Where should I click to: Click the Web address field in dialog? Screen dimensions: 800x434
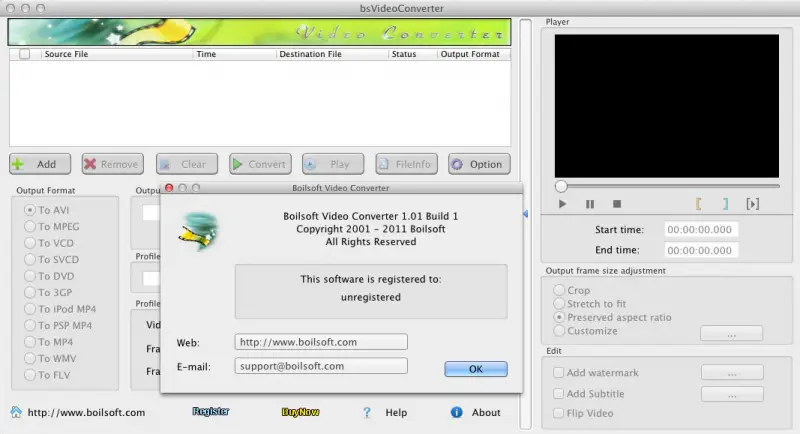[321, 342]
